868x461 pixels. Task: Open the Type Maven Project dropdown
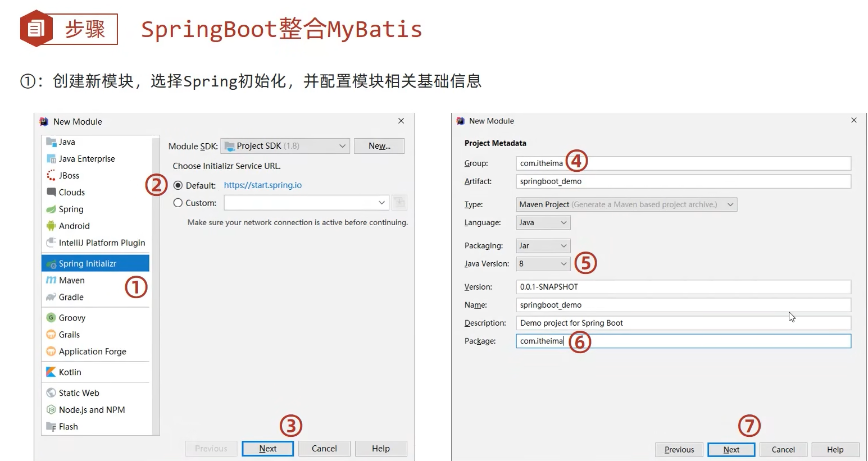626,205
